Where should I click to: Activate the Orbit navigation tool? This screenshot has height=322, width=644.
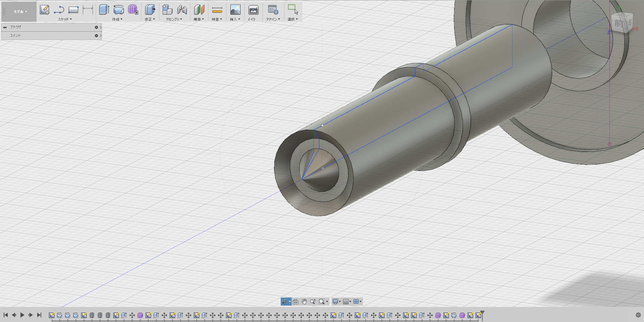coord(284,302)
